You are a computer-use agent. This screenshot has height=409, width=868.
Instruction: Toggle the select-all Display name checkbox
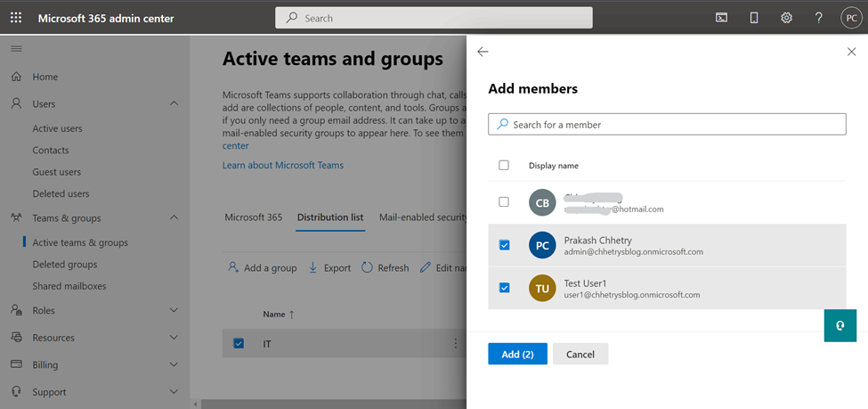pyautogui.click(x=504, y=165)
